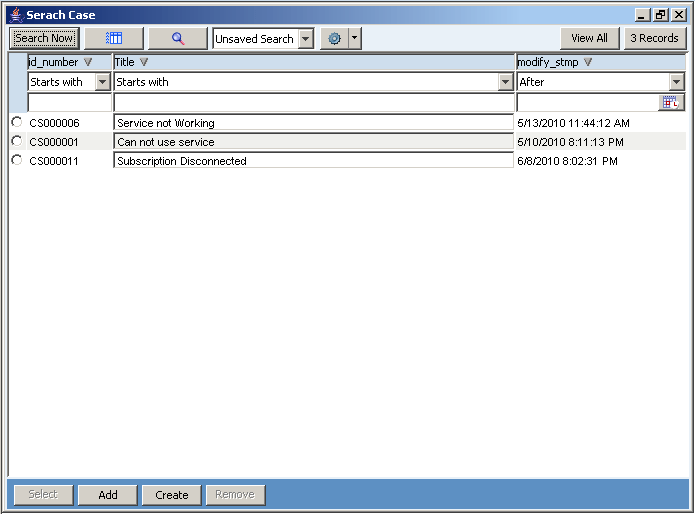Image resolution: width=695 pixels, height=514 pixels.
Task: Select radio button for case CS000011
Action: 16,160
